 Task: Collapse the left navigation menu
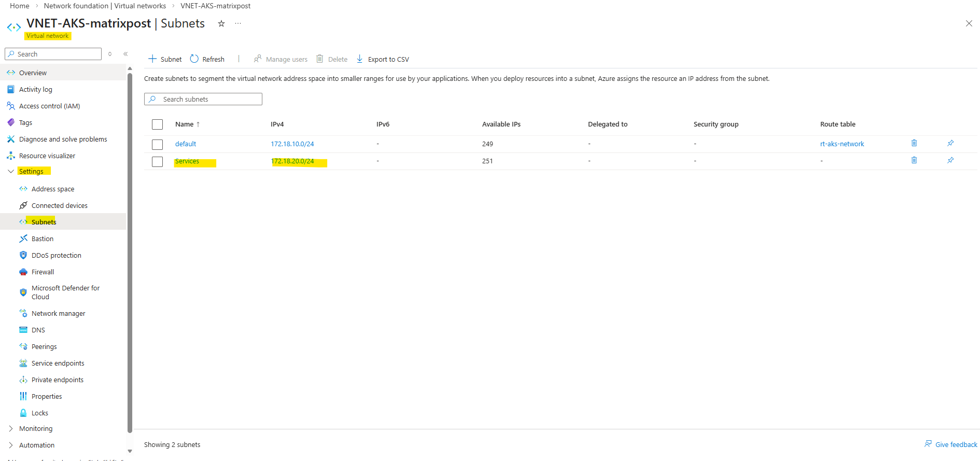click(x=125, y=54)
